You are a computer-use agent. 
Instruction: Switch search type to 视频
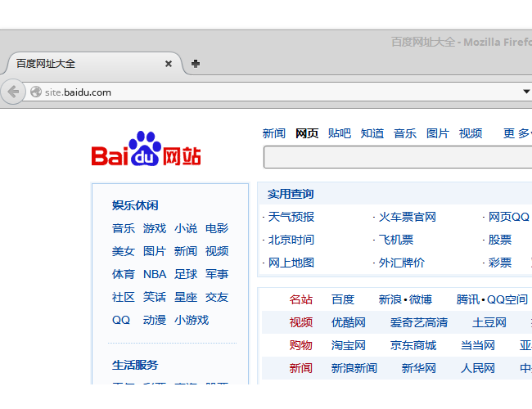click(x=471, y=133)
